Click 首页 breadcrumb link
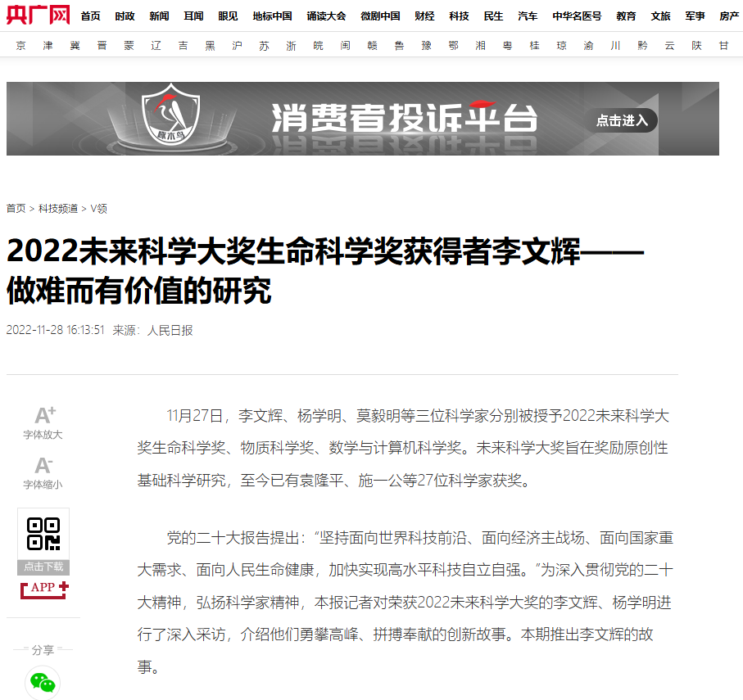 [16, 209]
